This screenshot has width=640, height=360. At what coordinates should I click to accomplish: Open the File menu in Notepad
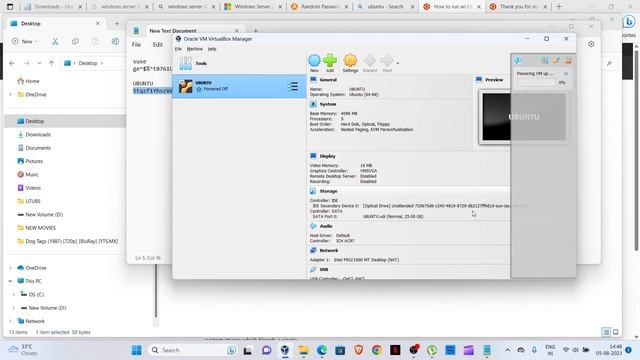coord(136,44)
